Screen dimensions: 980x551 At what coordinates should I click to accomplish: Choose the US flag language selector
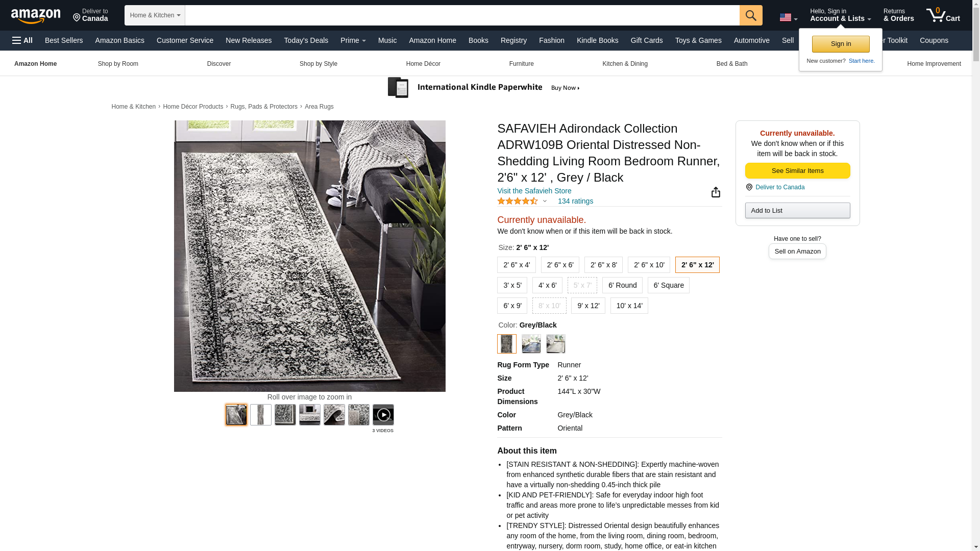[788, 18]
